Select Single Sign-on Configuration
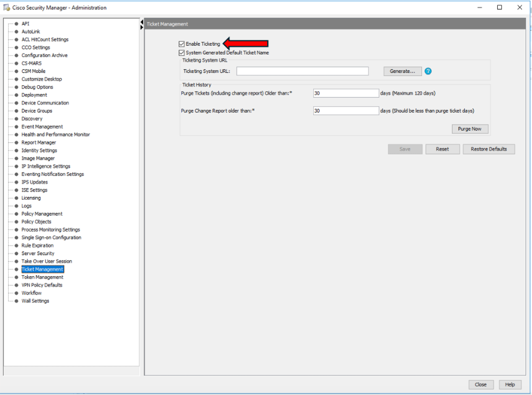 [x=51, y=237]
